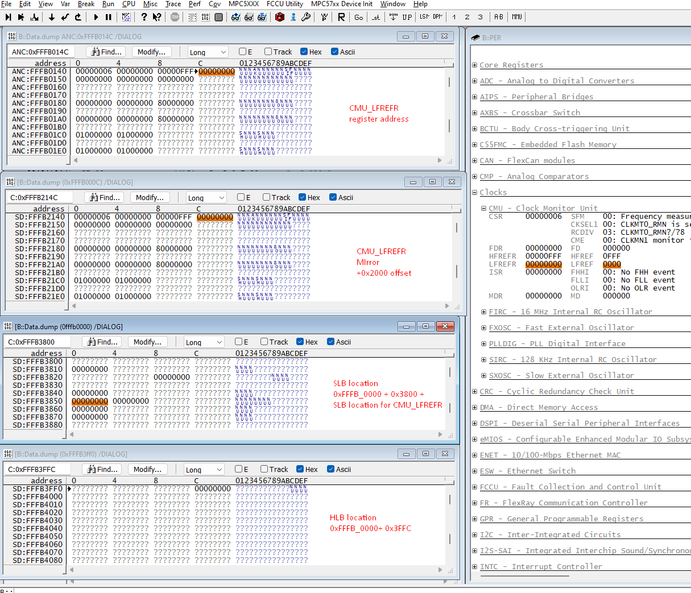
Task: Open Long width dropdown in C:0xFFFB214C window
Action: coord(206,197)
